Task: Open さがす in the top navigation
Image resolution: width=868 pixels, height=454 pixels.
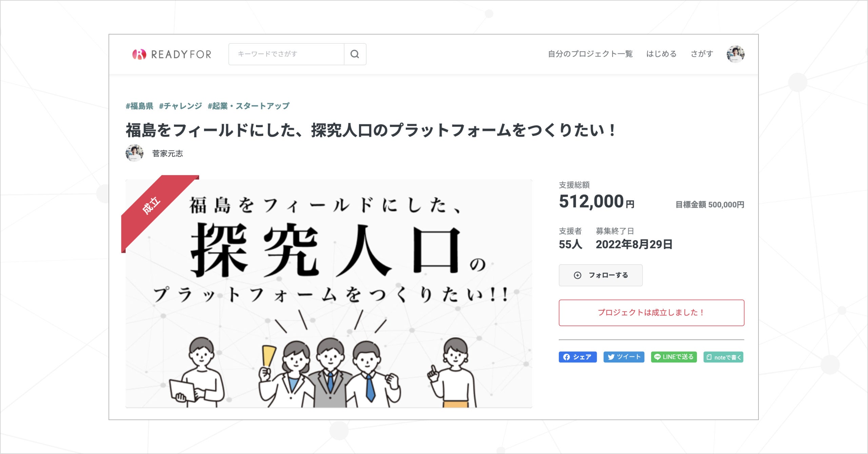Action: tap(702, 54)
